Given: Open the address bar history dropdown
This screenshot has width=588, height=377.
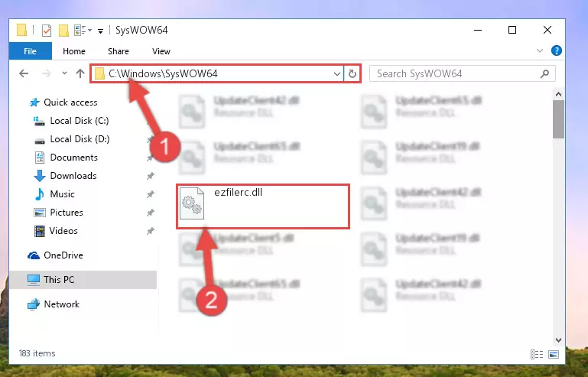Looking at the screenshot, I should click(x=336, y=73).
